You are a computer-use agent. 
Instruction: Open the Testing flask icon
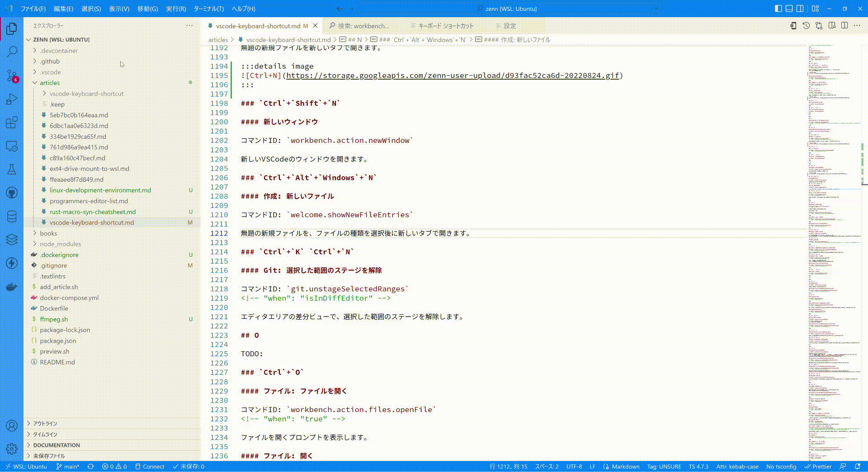coord(12,170)
